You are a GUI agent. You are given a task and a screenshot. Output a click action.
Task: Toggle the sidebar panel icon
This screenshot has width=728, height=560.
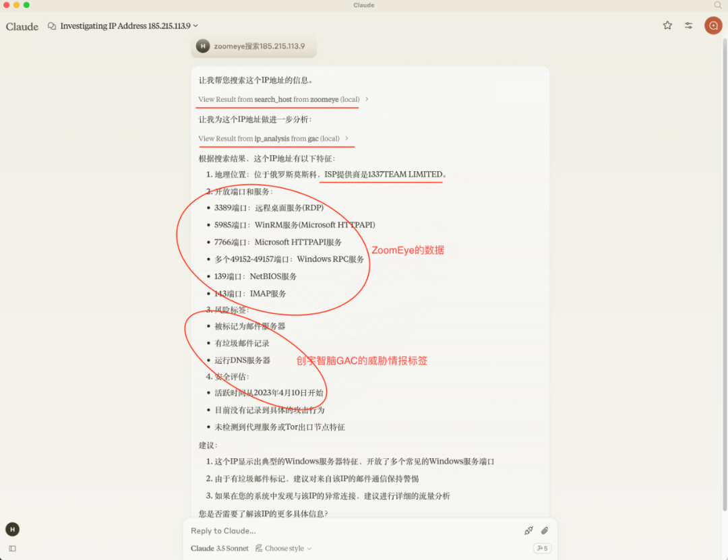tap(13, 549)
